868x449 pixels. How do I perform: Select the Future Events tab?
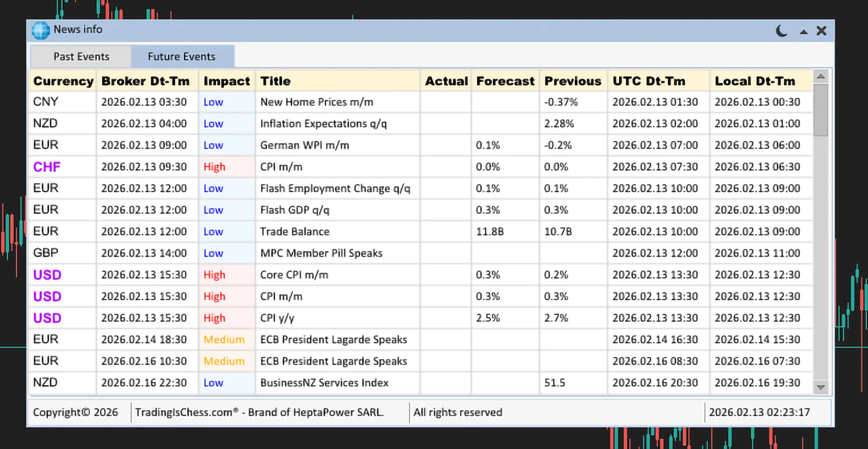pyautogui.click(x=182, y=57)
